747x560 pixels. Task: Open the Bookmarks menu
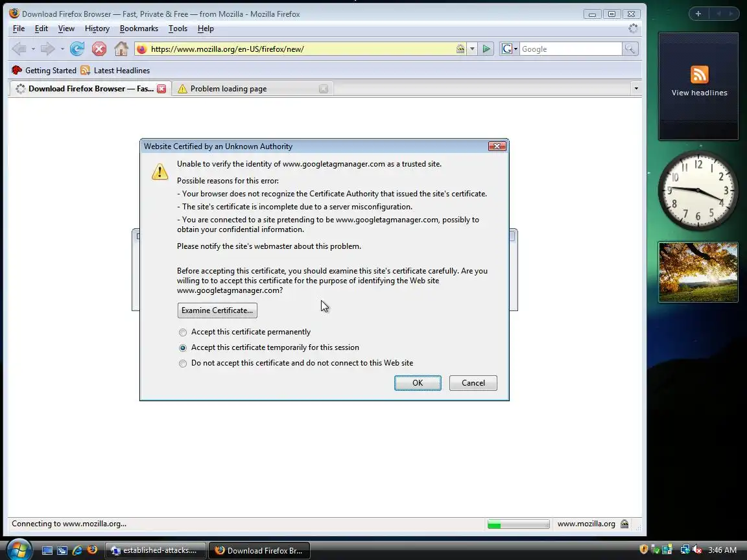point(139,29)
